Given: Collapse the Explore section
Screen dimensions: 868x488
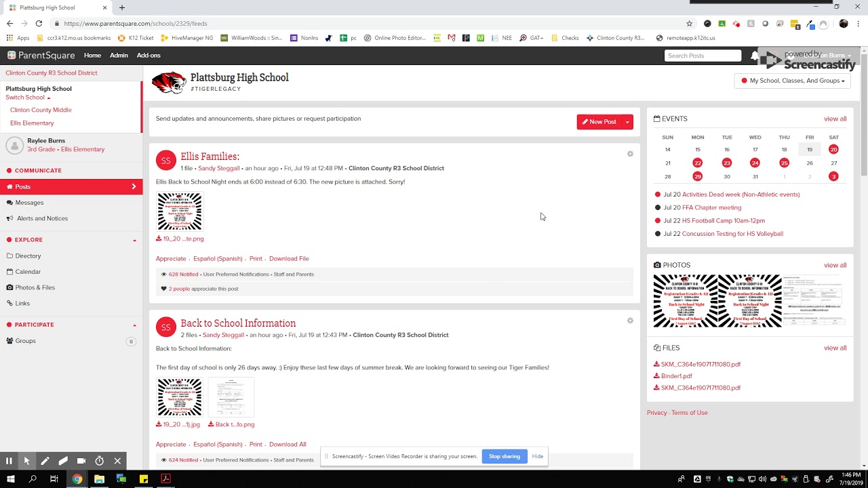Looking at the screenshot, I should pos(134,240).
